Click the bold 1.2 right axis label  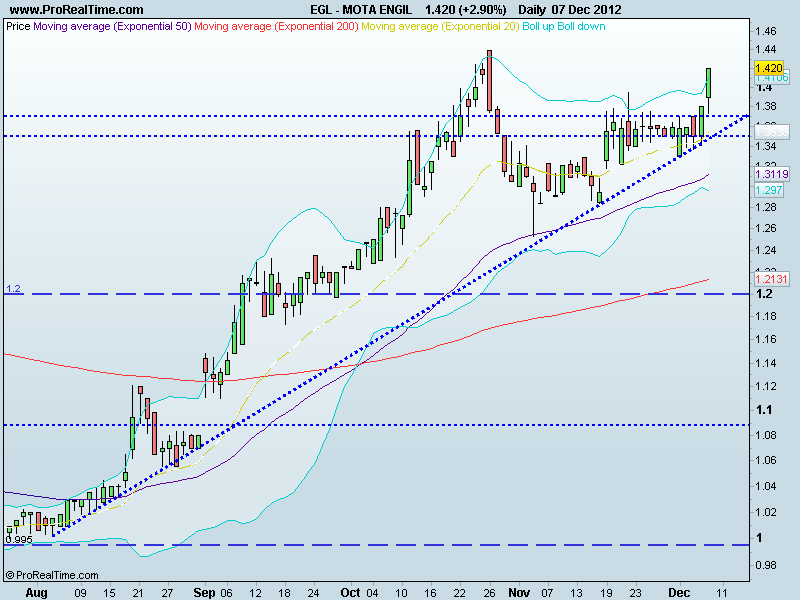pos(764,294)
